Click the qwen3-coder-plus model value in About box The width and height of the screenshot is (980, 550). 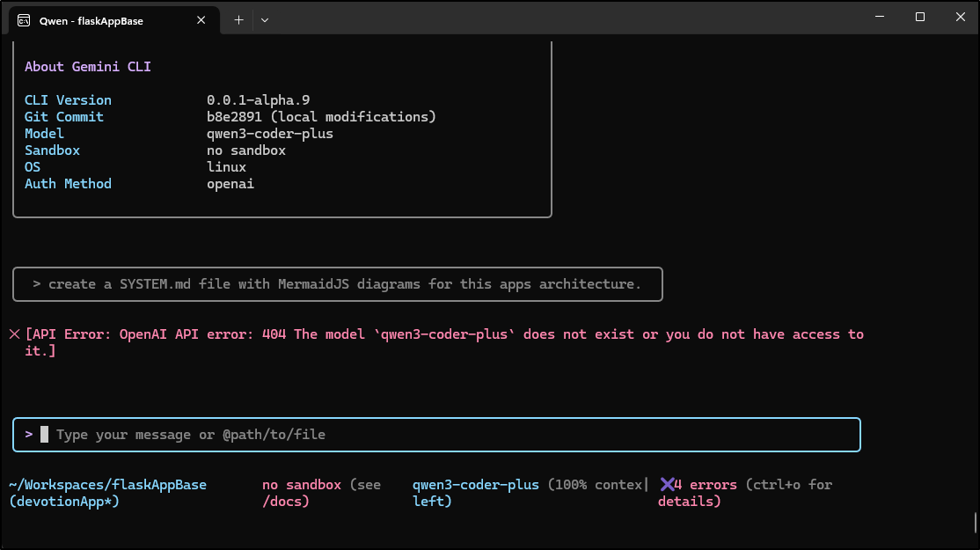pos(270,134)
